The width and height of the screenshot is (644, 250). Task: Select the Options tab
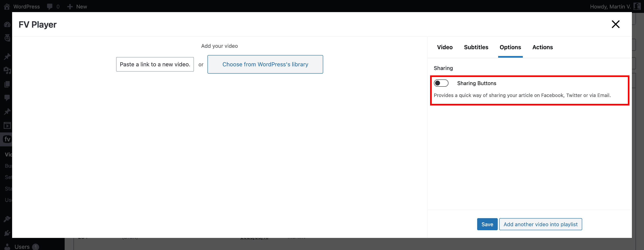point(510,47)
